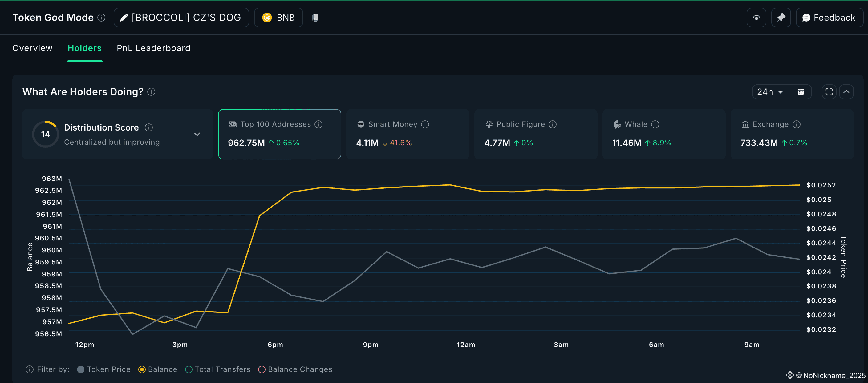This screenshot has height=383, width=868.
Task: Open the PnL Leaderboard tab
Action: 153,48
